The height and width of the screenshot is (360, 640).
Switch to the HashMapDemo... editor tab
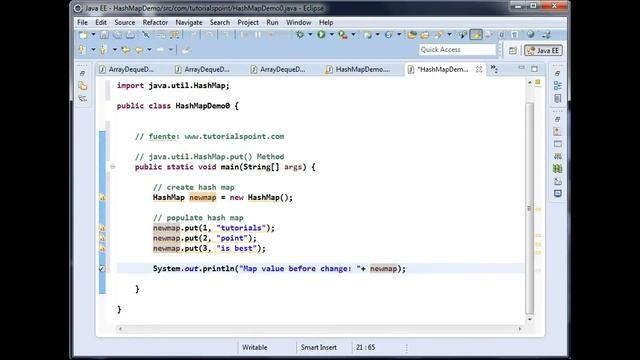[358, 69]
